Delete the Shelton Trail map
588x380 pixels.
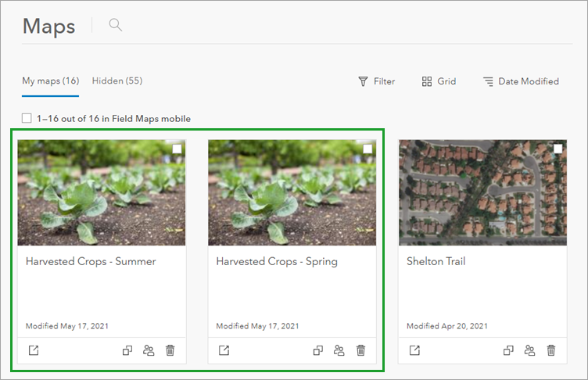pos(551,350)
